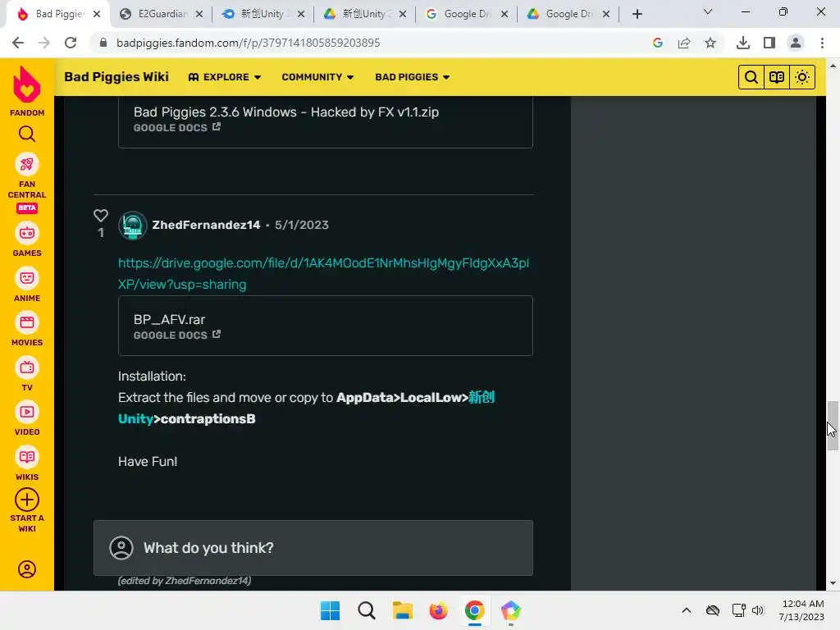Open Video section in Fandom sidebar
Viewport: 840px width, 630px height.
27,412
